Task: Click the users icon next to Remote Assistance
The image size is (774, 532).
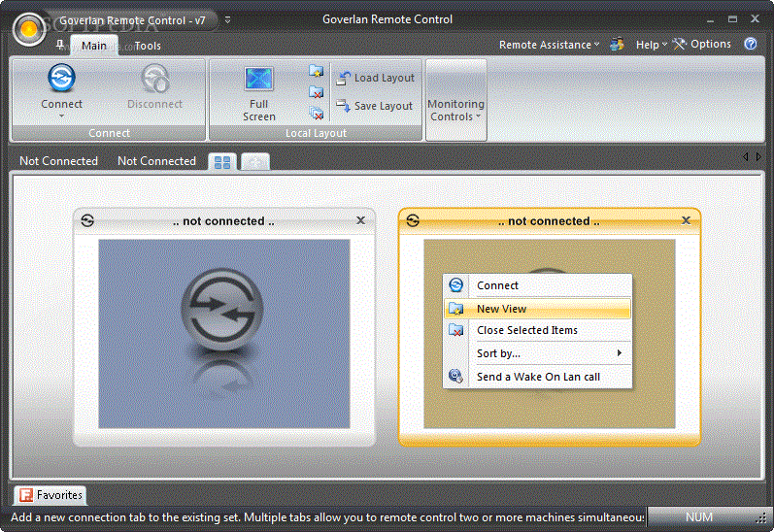Action: coord(617,45)
